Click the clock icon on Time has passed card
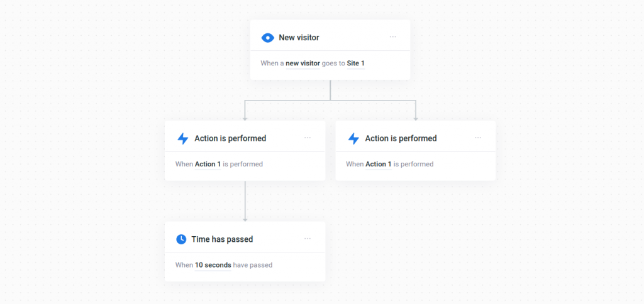Screen dimensions: 644x304 181,239
